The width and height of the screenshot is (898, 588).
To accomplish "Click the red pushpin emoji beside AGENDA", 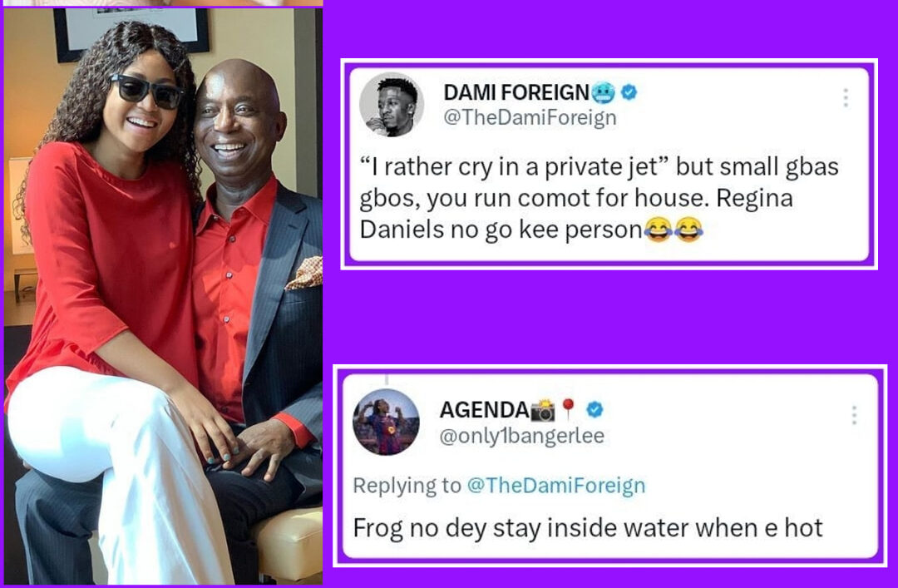I will click(x=568, y=408).
